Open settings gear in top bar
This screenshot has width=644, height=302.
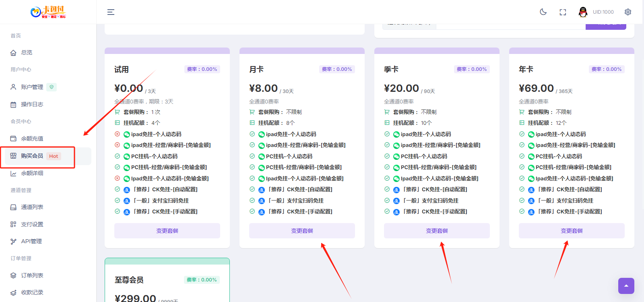tap(627, 12)
